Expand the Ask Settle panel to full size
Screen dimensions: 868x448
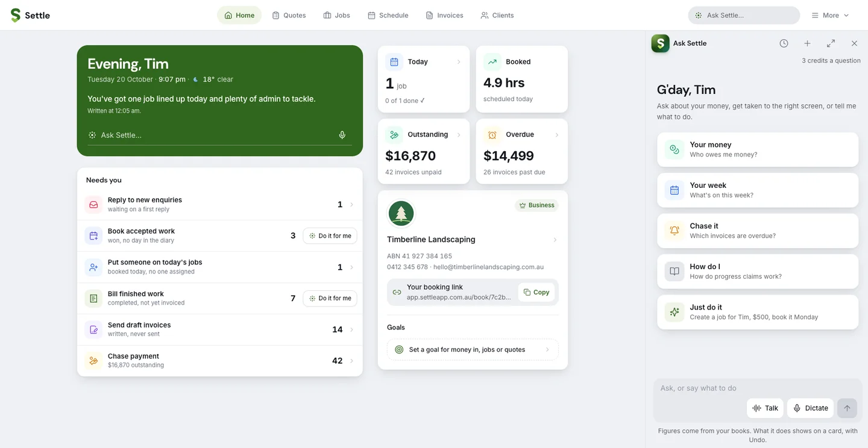pyautogui.click(x=831, y=43)
